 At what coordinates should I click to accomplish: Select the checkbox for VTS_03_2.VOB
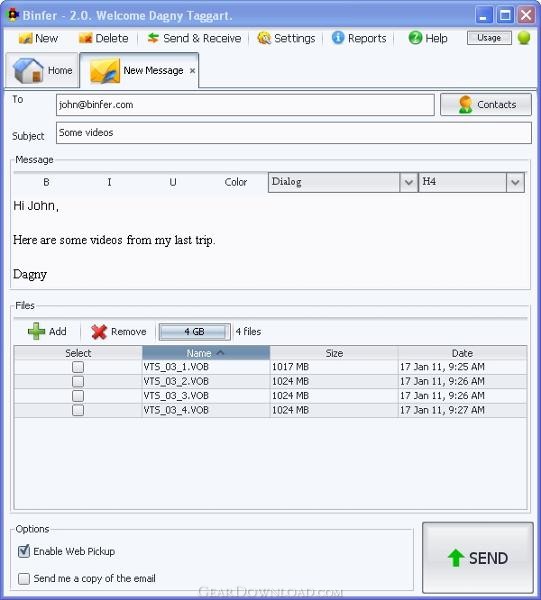[78, 382]
